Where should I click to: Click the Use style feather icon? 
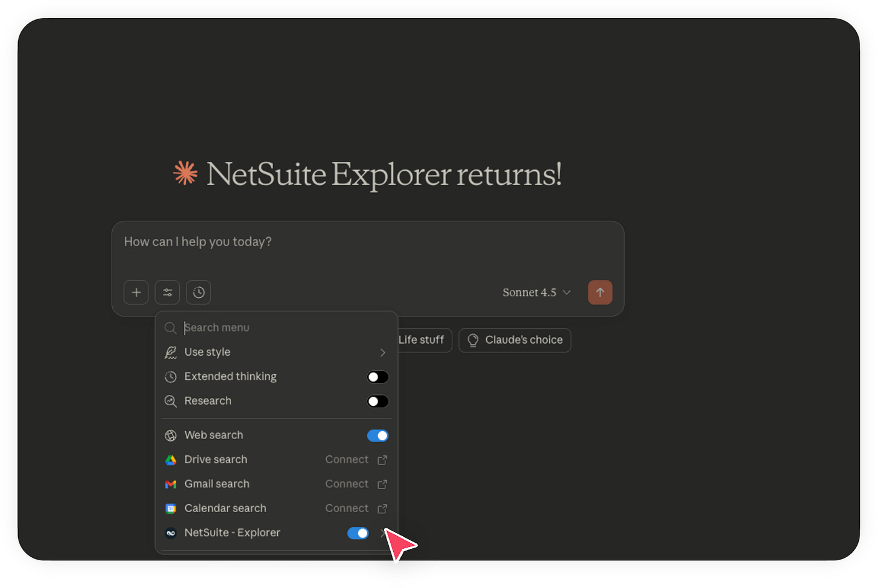tap(171, 352)
